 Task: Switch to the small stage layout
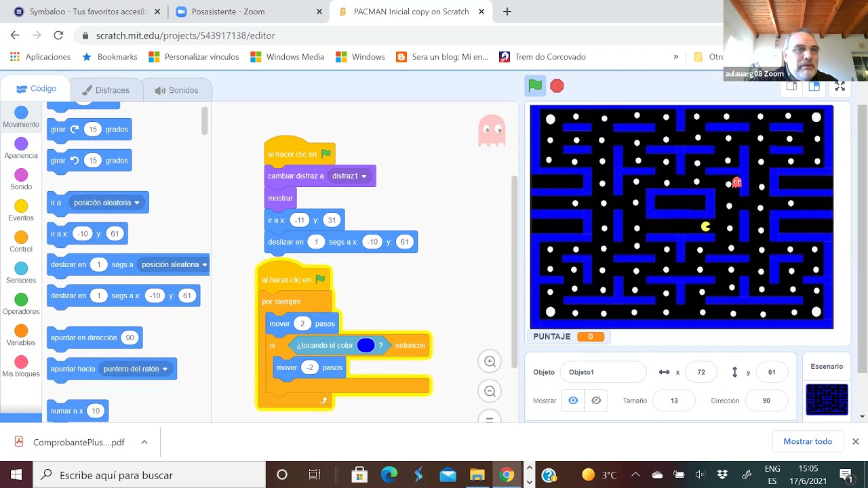coord(791,86)
